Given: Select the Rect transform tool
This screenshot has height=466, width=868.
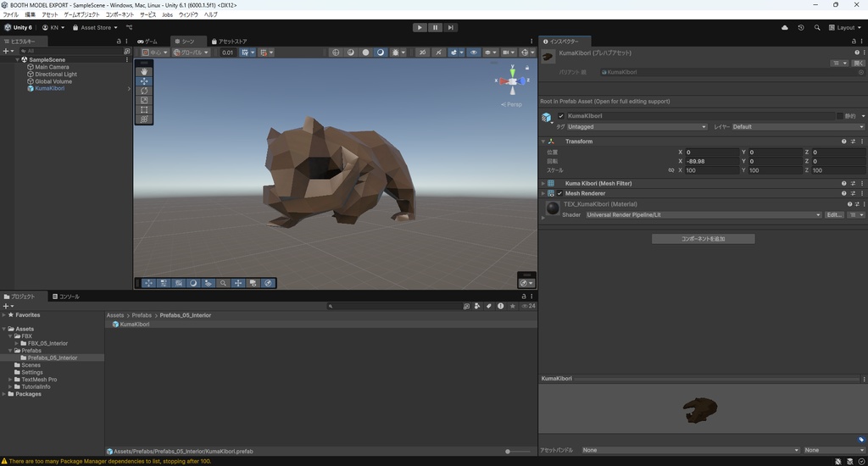Looking at the screenshot, I should [x=144, y=110].
